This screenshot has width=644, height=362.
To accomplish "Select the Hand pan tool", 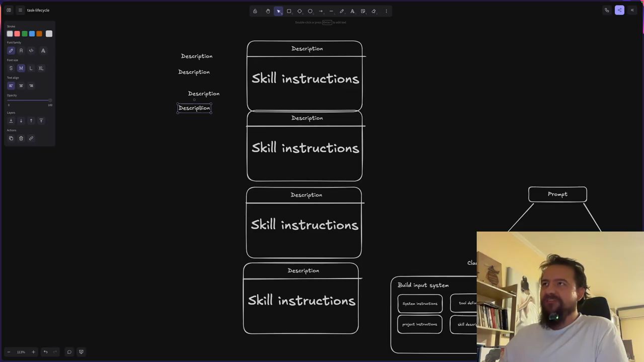I will pyautogui.click(x=268, y=11).
